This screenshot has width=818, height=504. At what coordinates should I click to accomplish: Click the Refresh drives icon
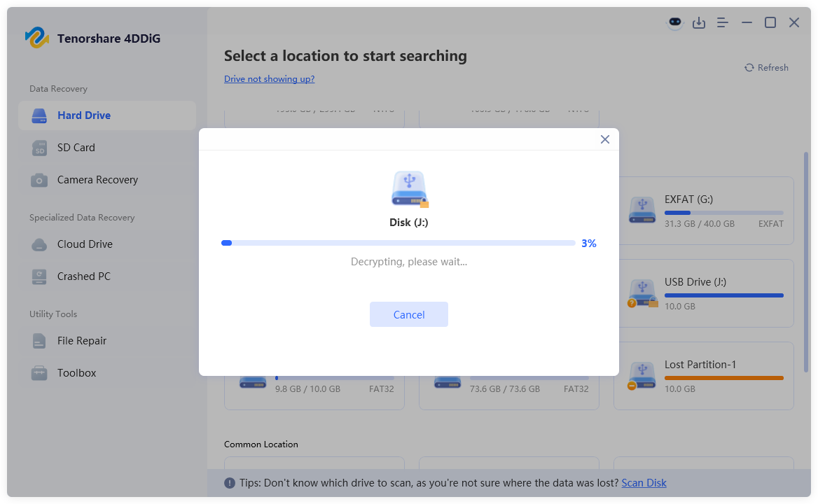click(749, 68)
